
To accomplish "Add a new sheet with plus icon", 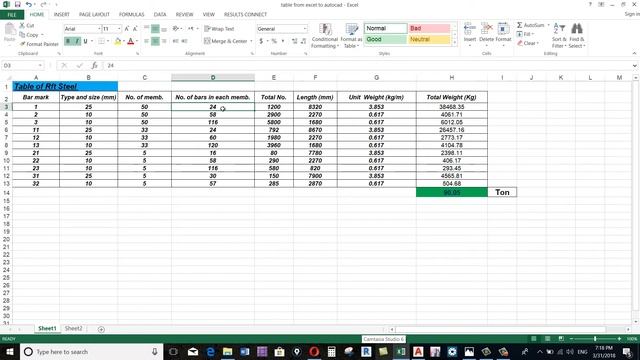I will 101,329.
